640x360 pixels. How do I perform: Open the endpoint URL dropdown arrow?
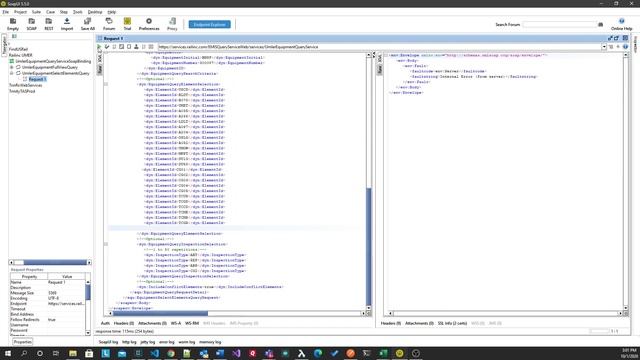pos(604,47)
